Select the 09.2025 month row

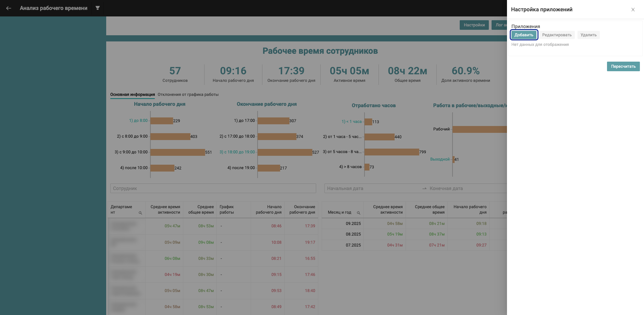coord(353,224)
